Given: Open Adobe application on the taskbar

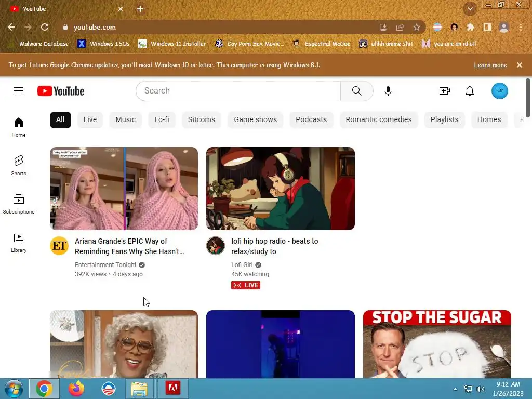Looking at the screenshot, I should [172, 389].
